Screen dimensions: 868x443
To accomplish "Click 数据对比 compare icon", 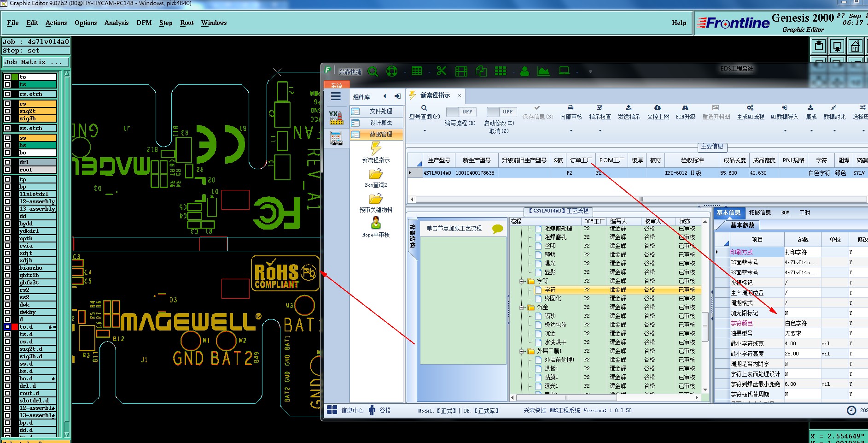I will click(834, 107).
